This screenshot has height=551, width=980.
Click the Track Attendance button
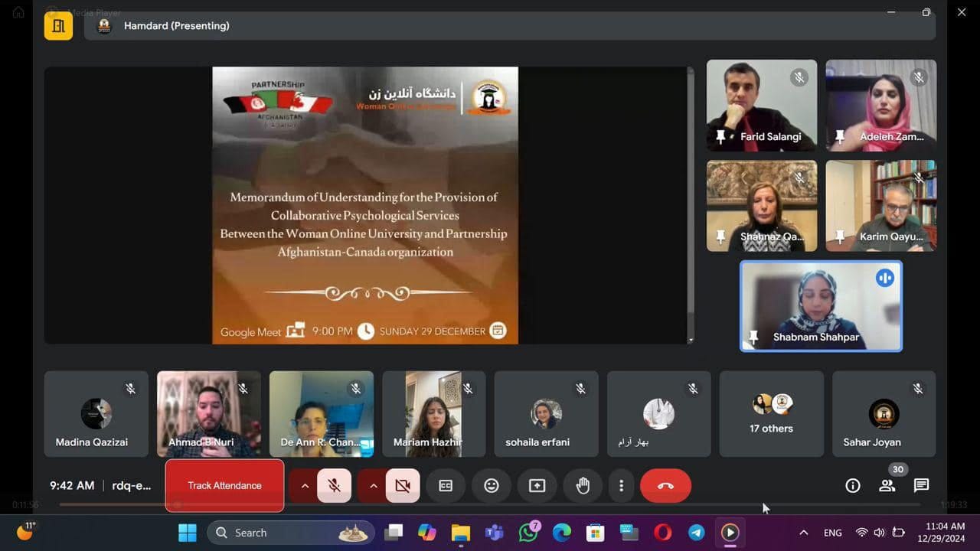[224, 486]
